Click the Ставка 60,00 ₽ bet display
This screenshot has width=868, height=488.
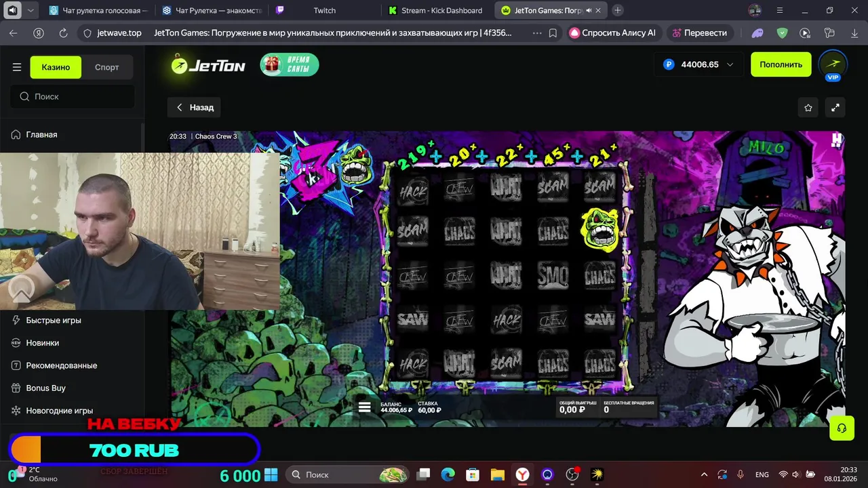tap(430, 407)
